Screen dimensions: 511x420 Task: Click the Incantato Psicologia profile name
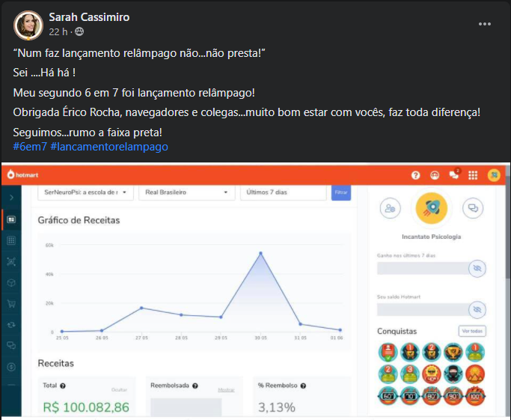(431, 237)
